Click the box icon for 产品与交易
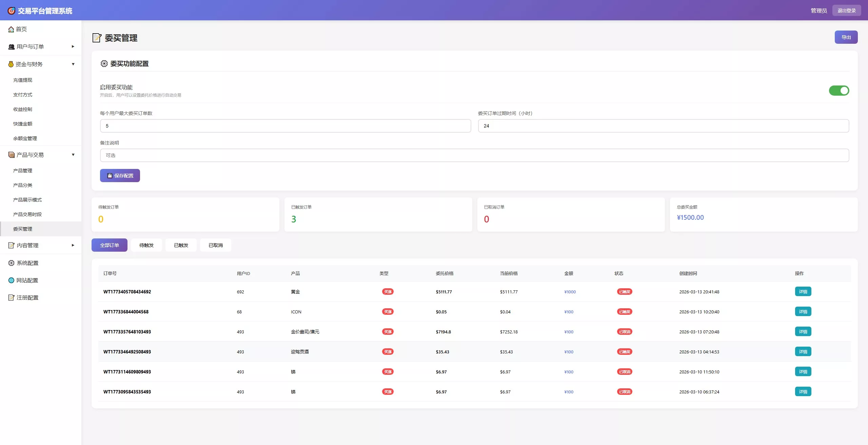The width and height of the screenshot is (868, 445). coord(12,155)
